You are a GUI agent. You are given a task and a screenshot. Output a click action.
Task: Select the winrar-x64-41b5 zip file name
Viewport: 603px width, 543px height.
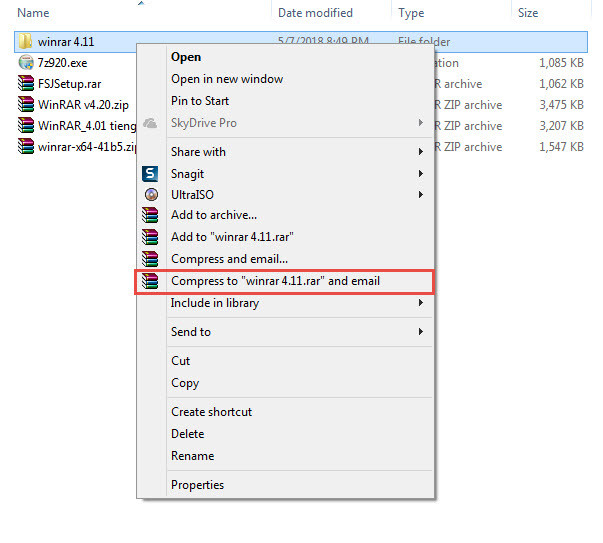[x=87, y=147]
